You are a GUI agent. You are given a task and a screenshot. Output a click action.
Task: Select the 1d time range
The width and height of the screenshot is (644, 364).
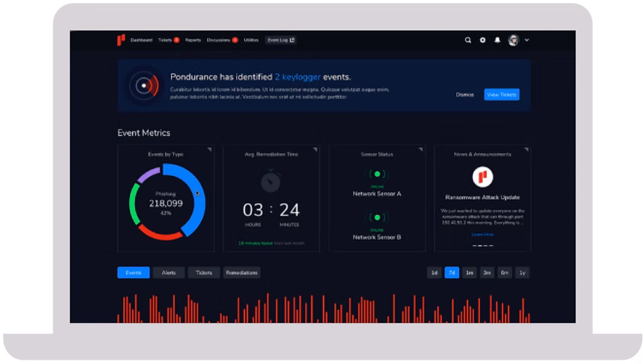click(x=434, y=273)
